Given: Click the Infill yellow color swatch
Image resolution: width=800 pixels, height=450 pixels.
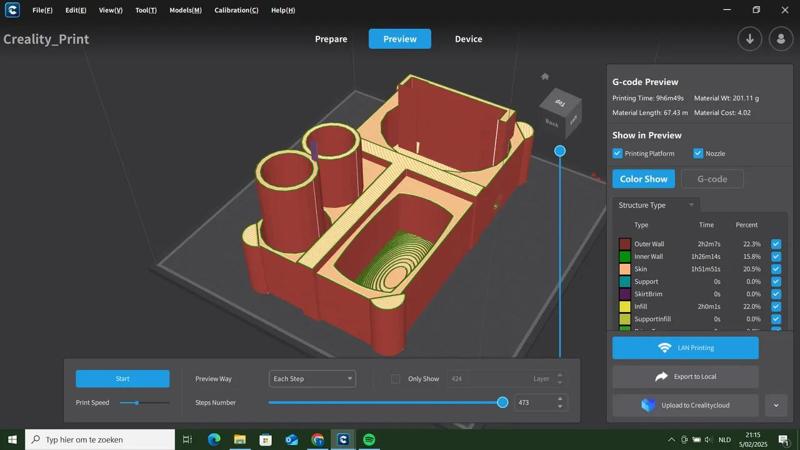Looking at the screenshot, I should [x=624, y=307].
